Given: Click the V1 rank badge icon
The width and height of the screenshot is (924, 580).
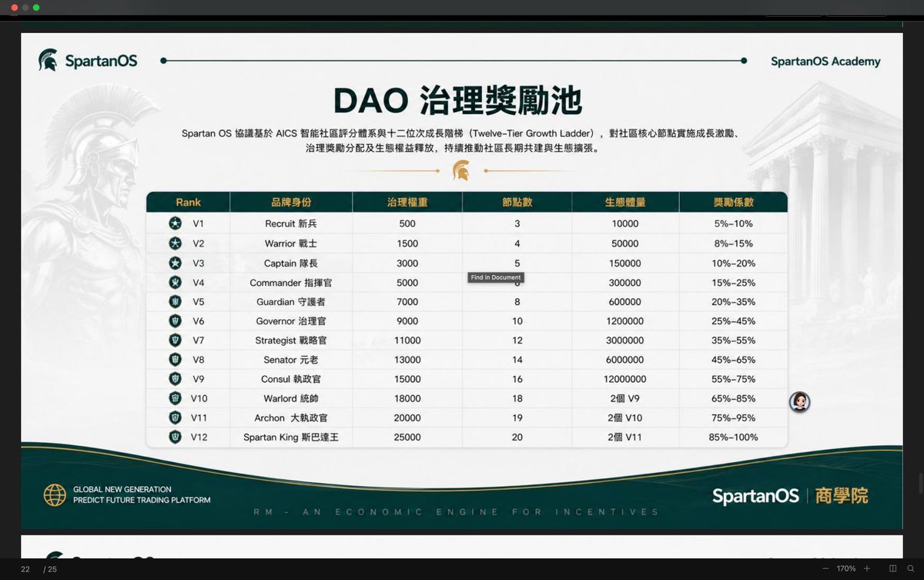Looking at the screenshot, I should 176,224.
